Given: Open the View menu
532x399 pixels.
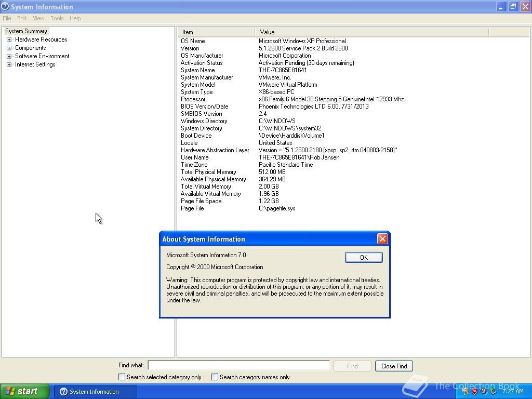Looking at the screenshot, I should [x=38, y=18].
